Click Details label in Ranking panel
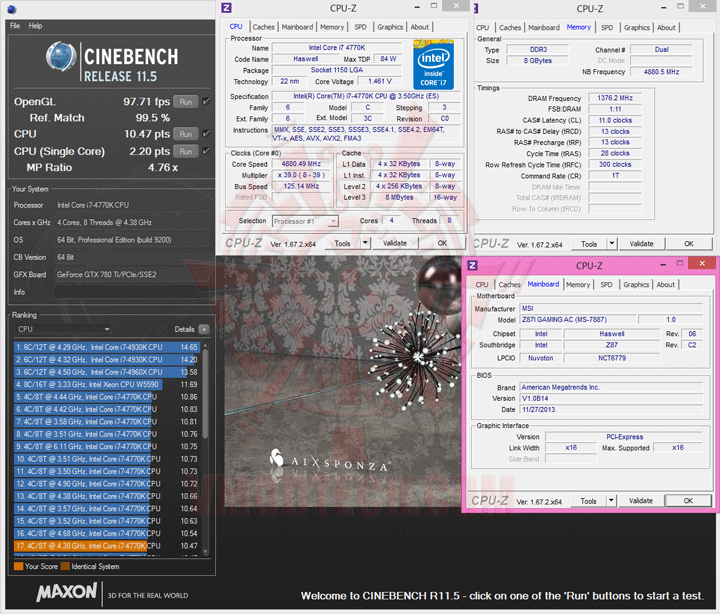Viewport: 720px width, 614px height. point(184,329)
